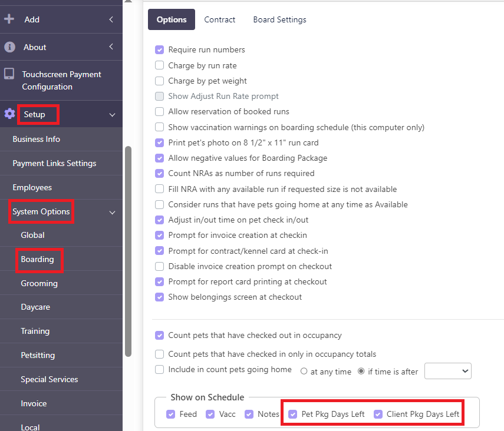
Task: Click the sidebar vertical scrollbar
Action: 129,251
